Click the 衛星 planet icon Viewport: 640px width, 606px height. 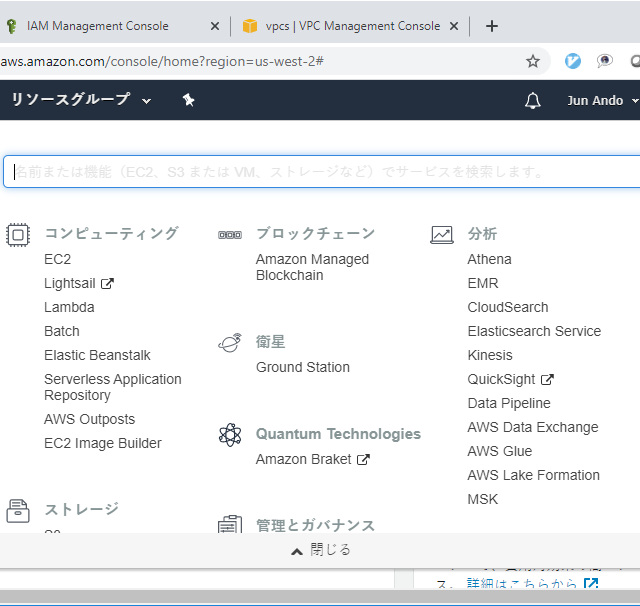(229, 343)
